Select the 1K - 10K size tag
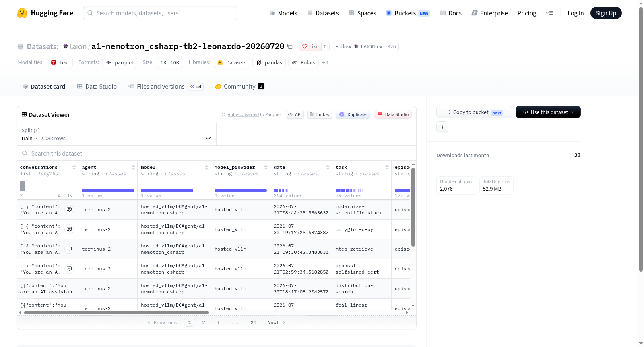Screen dimensions: 644x347 click(x=170, y=62)
